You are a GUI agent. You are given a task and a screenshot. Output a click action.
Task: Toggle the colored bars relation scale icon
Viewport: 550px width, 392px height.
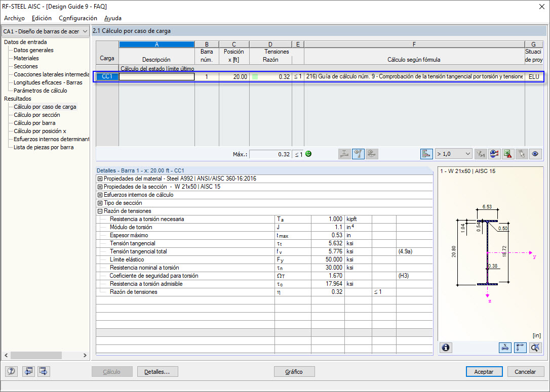[x=426, y=154]
